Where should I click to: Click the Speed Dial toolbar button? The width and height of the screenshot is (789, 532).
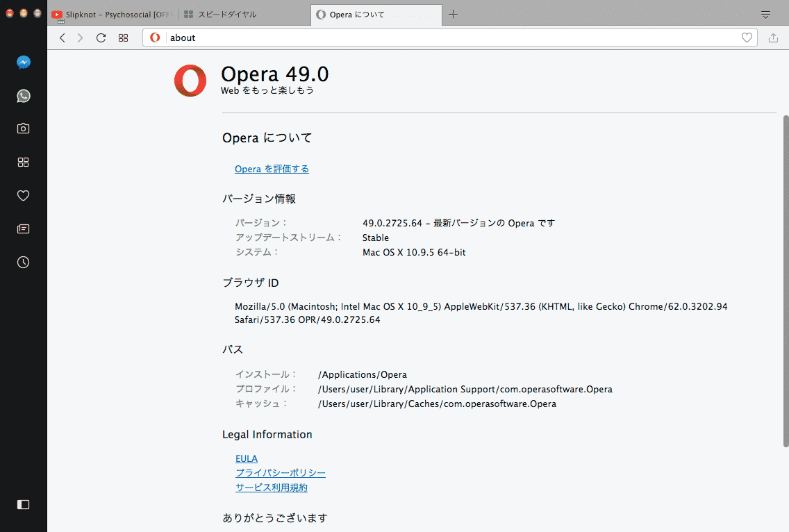tap(124, 38)
